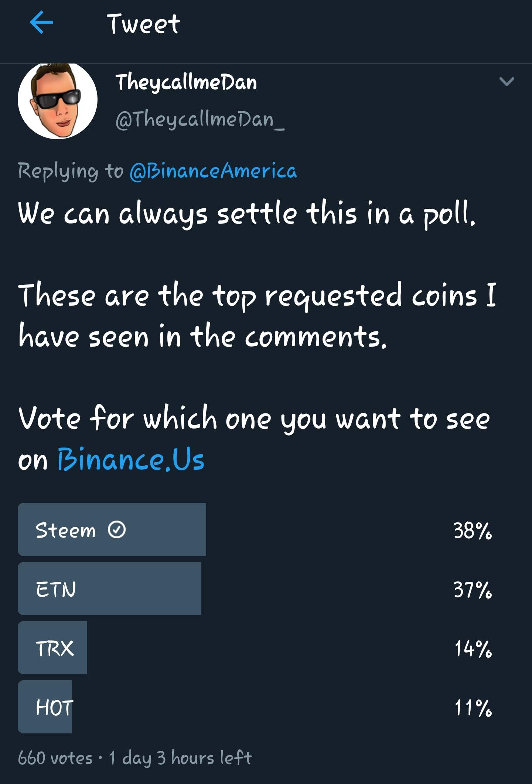Click the 14% poll result
Image resolution: width=532 pixels, height=784 pixels.
pos(473,648)
